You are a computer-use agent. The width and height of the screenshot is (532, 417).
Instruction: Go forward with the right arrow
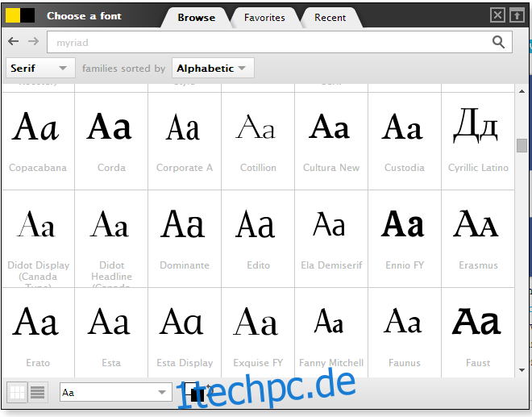33,41
